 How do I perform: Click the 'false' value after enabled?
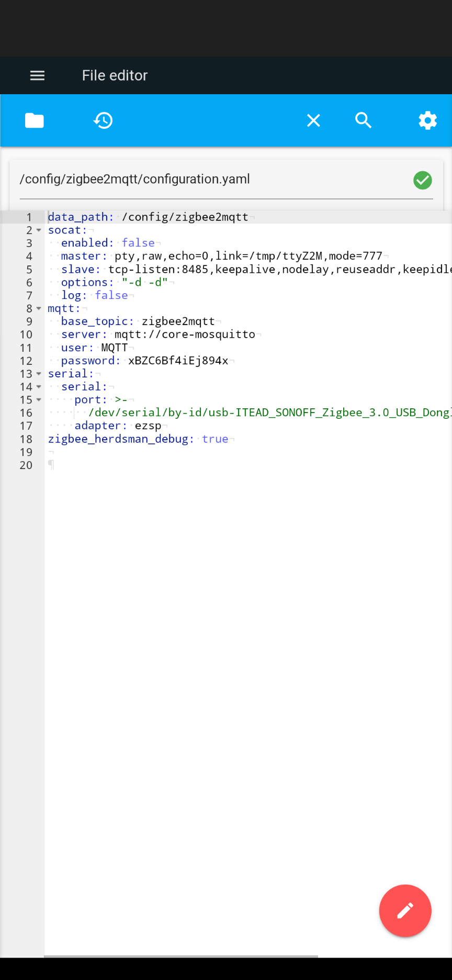pyautogui.click(x=138, y=243)
